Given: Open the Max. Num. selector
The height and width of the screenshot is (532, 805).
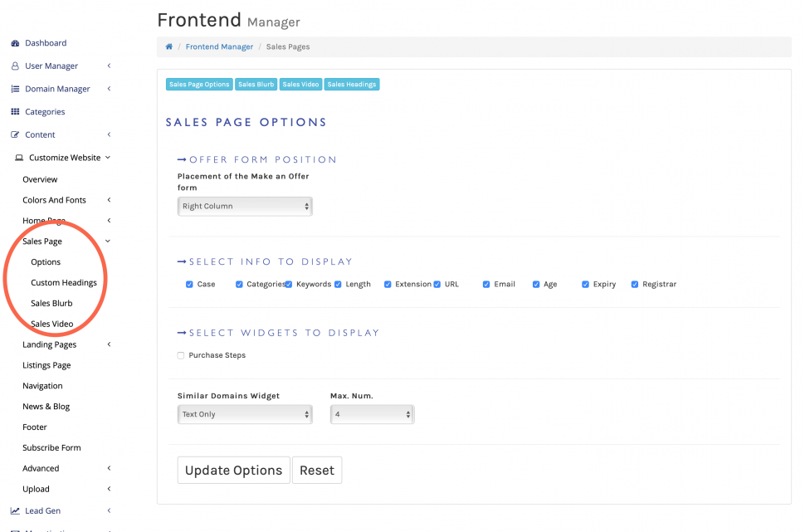Looking at the screenshot, I should (x=372, y=414).
